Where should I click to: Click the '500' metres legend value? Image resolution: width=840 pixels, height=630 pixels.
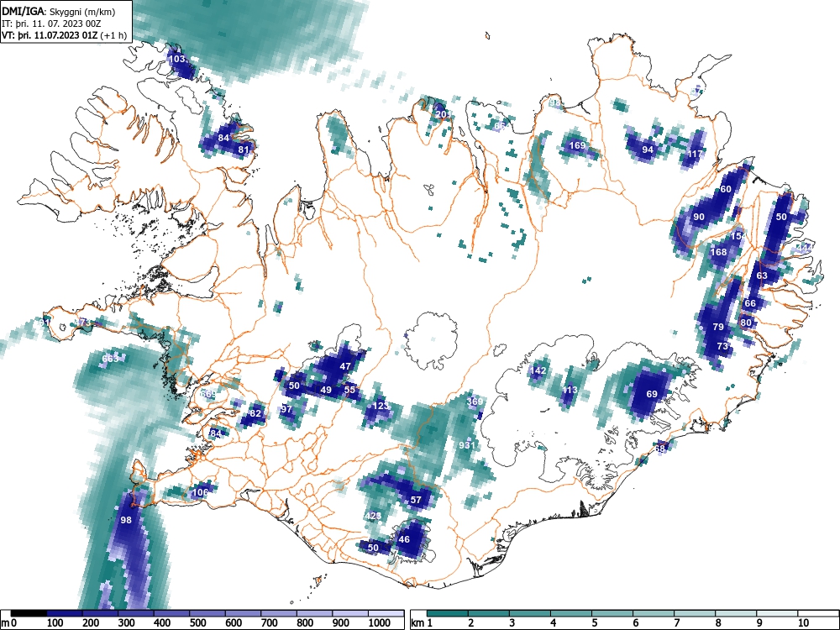[198, 623]
